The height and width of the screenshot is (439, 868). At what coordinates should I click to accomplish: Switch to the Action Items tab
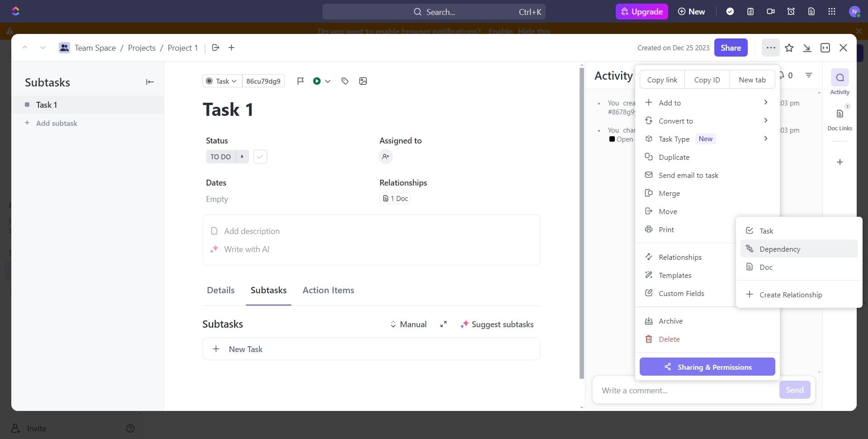click(x=328, y=290)
